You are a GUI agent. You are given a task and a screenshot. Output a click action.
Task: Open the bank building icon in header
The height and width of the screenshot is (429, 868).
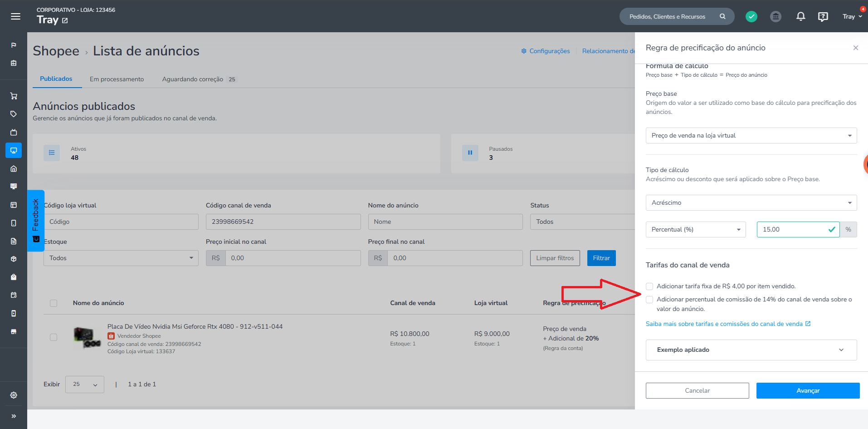[776, 16]
